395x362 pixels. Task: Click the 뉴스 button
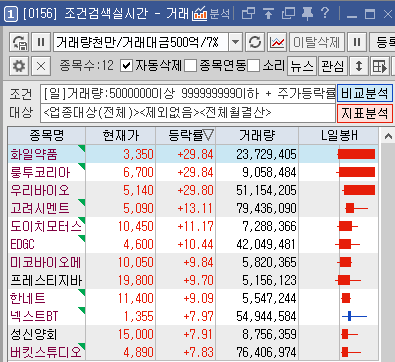[x=302, y=66]
